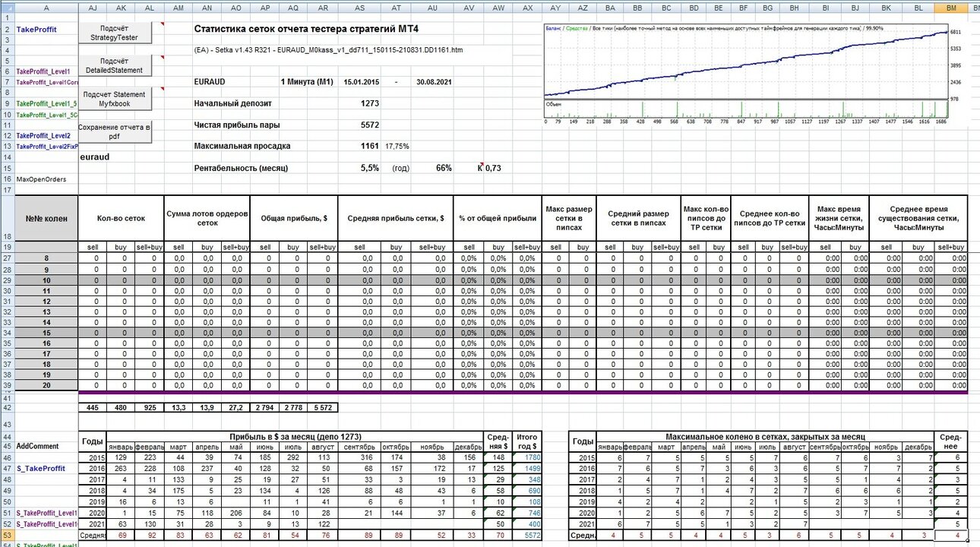Screen dimensions: 980x547
Task: Select the TakeProffit_Level2 cell in column A
Action: [x=43, y=136]
